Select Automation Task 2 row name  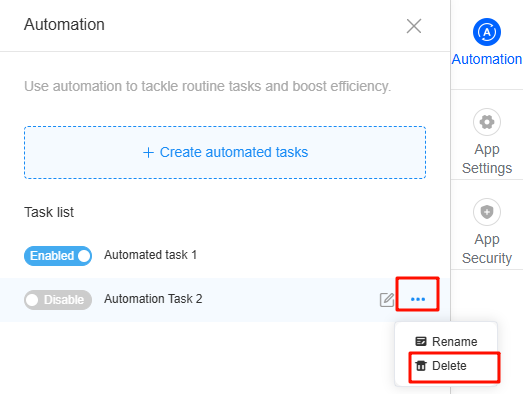point(153,299)
